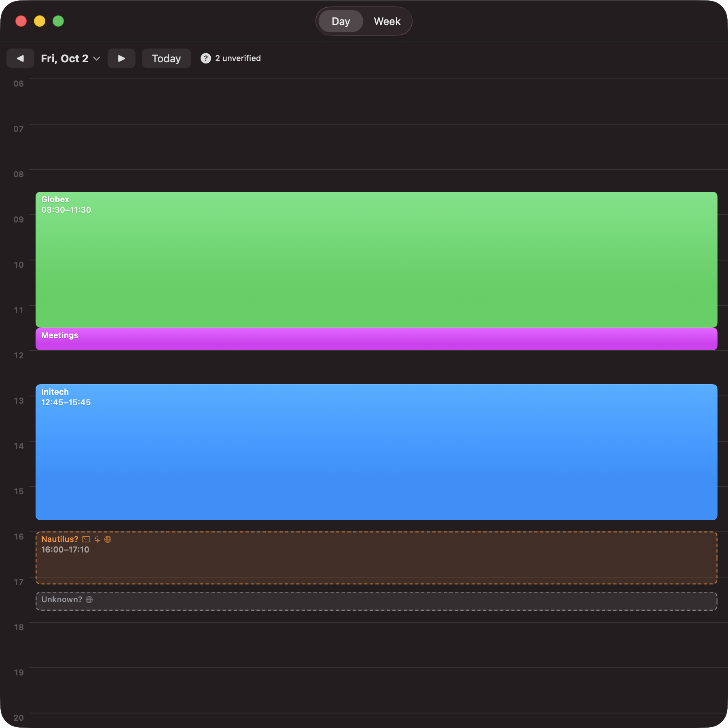Image resolution: width=728 pixels, height=728 pixels.
Task: Click the globe icon on Unknown event
Action: 89,599
